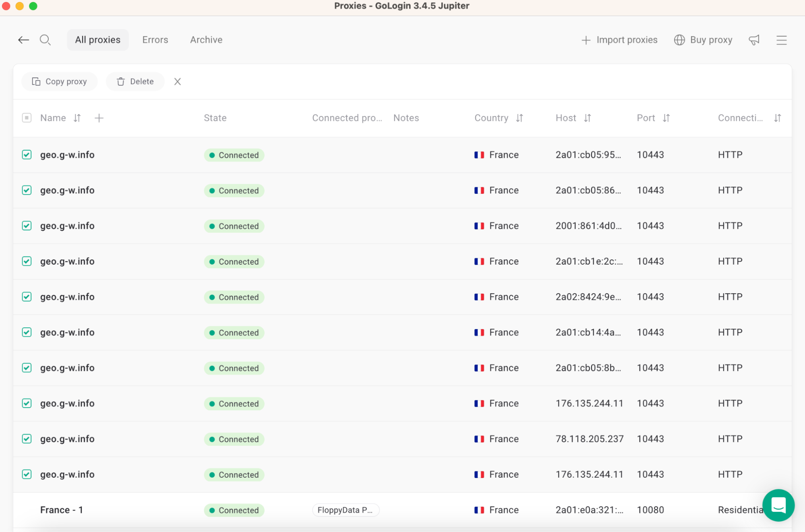Uncheck proxy with host 2a02:8424:9e…
The image size is (805, 532).
(x=27, y=297)
